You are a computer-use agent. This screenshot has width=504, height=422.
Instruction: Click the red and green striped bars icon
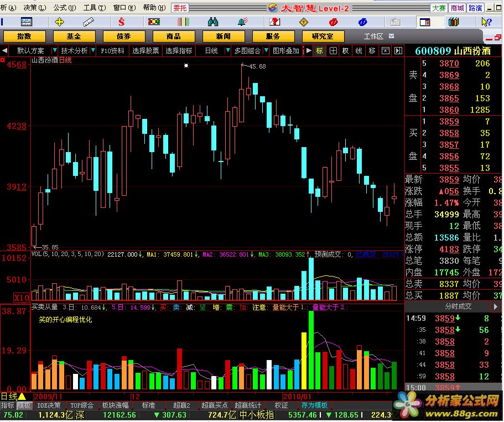click(x=183, y=22)
